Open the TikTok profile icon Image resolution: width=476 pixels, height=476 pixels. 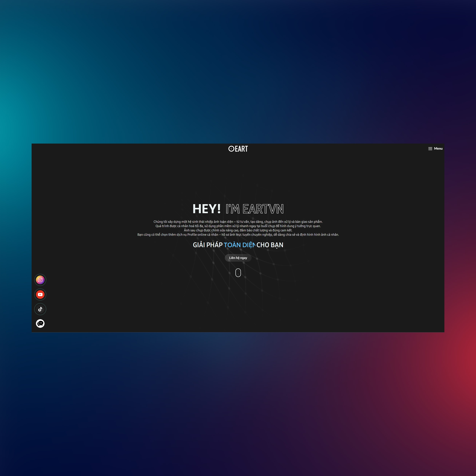(x=40, y=309)
